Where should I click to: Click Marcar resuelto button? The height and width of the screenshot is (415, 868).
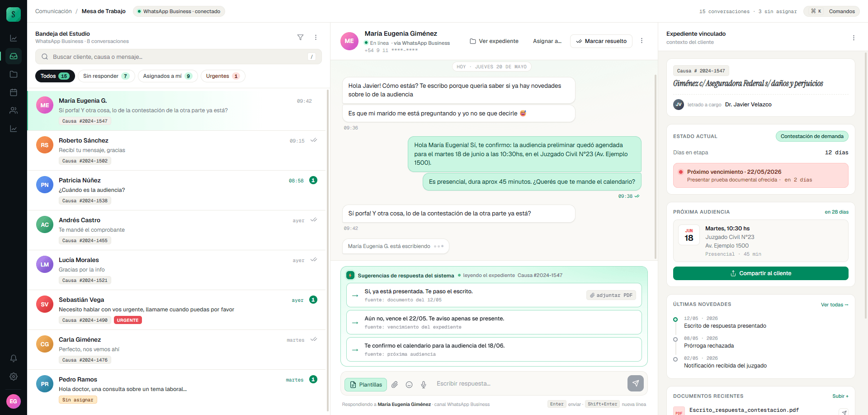pyautogui.click(x=601, y=41)
